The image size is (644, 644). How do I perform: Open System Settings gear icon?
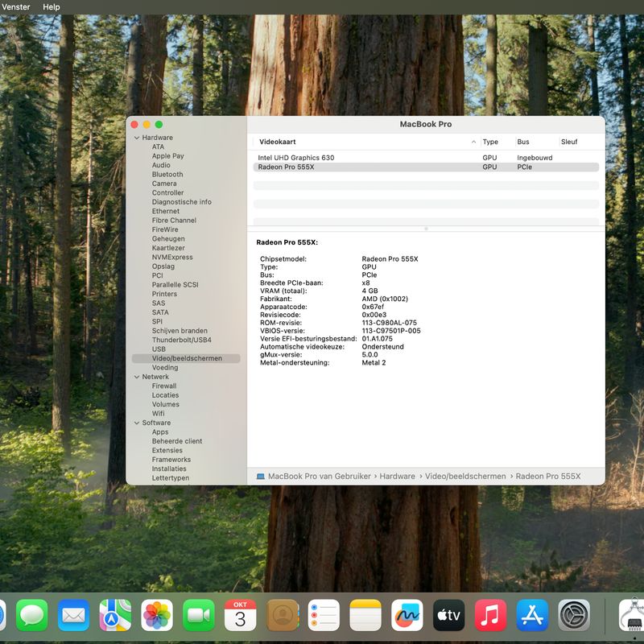coord(574,616)
